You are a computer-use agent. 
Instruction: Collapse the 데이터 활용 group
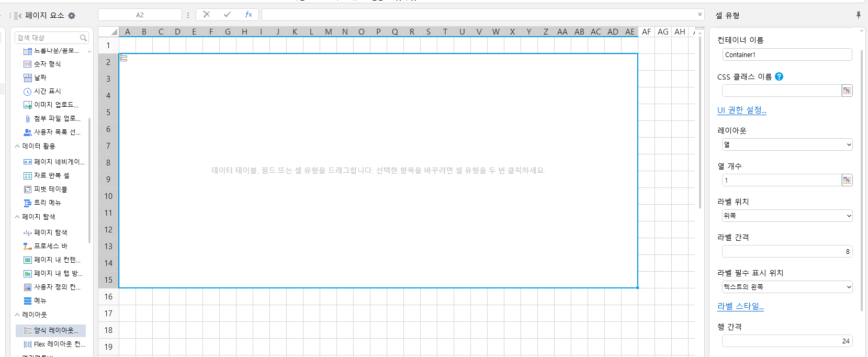[x=17, y=146]
